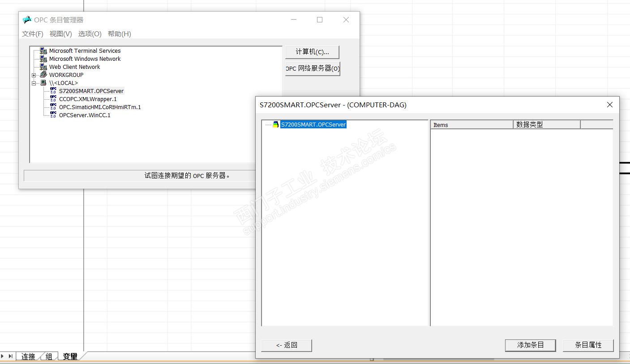Click the 添加条目 button
630x364 pixels.
click(531, 345)
